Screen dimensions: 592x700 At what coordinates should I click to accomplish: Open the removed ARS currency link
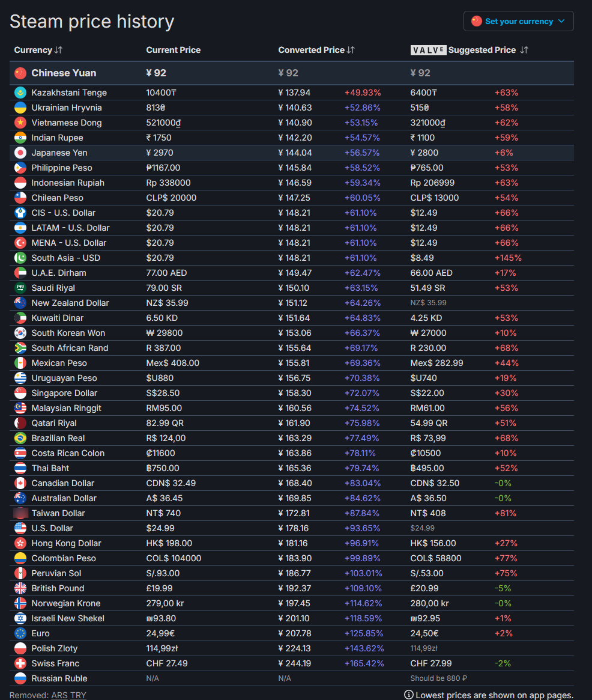coord(59,695)
